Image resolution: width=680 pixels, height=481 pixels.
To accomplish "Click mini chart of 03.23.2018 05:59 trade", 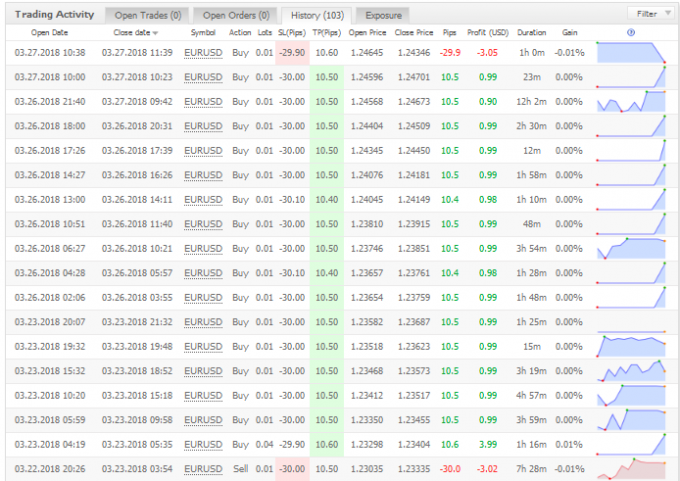I will (631, 420).
